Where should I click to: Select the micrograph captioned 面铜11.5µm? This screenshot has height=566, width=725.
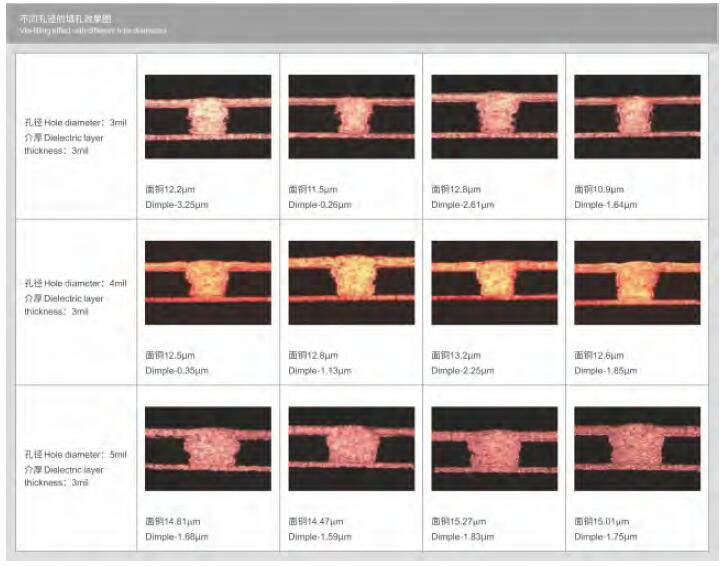point(351,116)
